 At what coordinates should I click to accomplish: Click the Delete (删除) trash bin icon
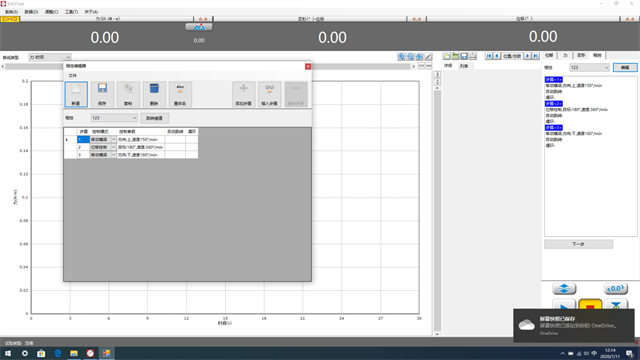click(154, 94)
